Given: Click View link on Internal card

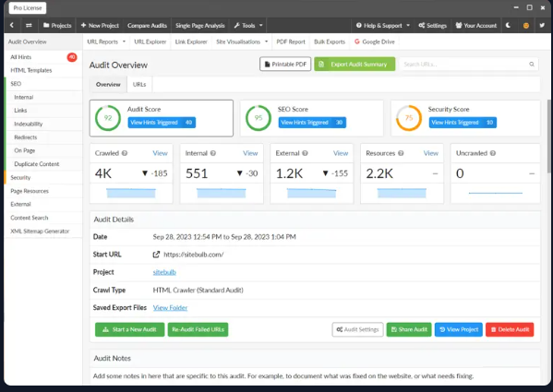Looking at the screenshot, I should [250, 153].
